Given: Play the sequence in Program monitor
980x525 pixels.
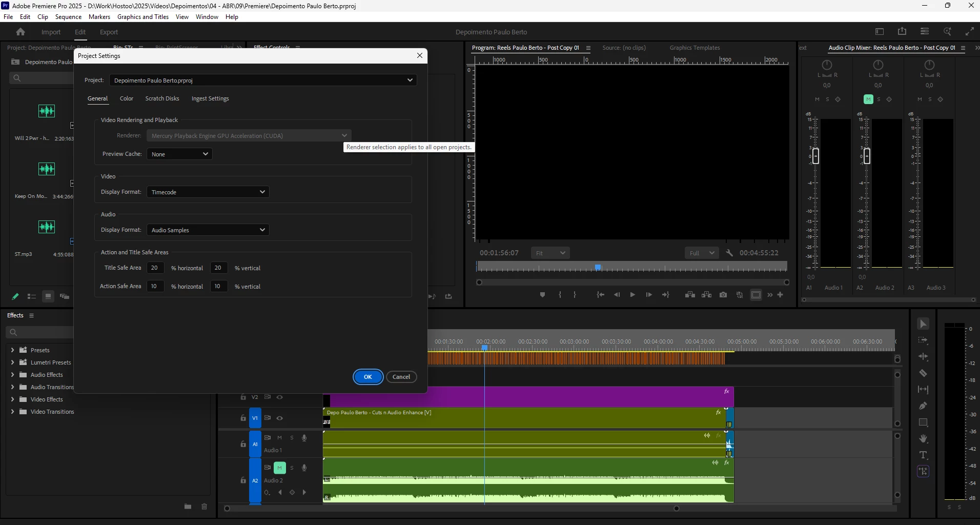Looking at the screenshot, I should click(x=632, y=295).
